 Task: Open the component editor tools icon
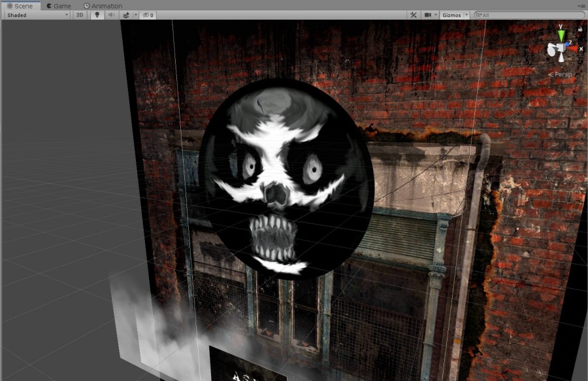[x=413, y=15]
